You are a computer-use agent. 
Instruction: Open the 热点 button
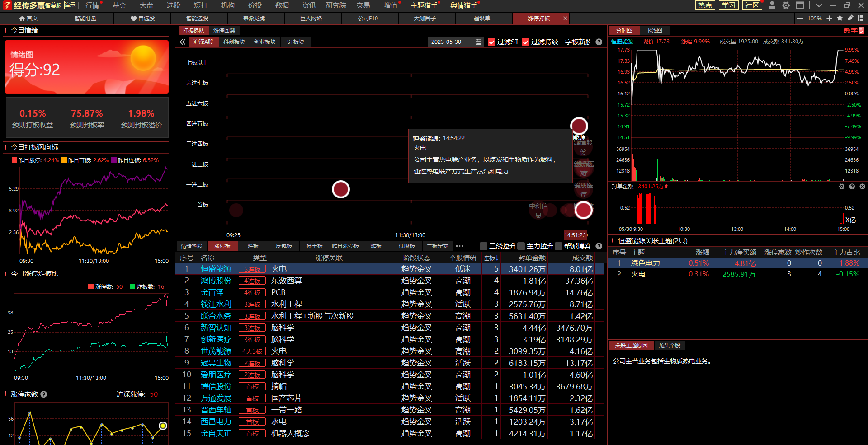pyautogui.click(x=705, y=5)
